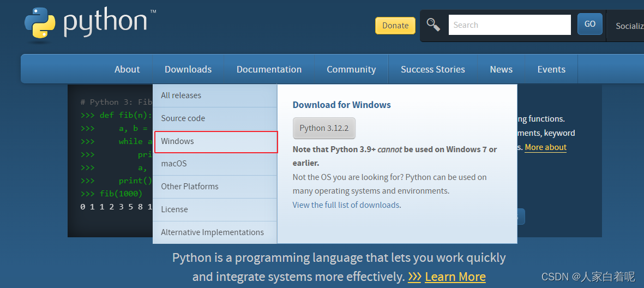
Task: Select Alternative Implementations in the Downloads dropdown
Action: point(215,232)
